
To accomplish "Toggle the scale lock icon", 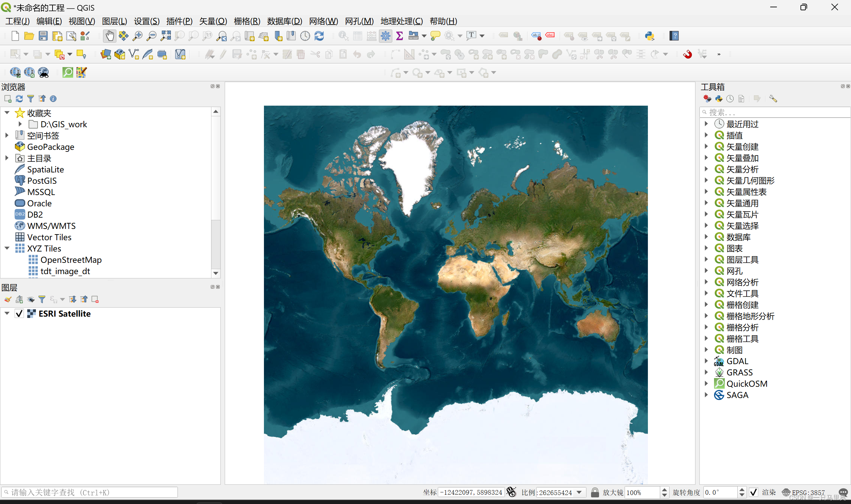I will click(x=594, y=492).
